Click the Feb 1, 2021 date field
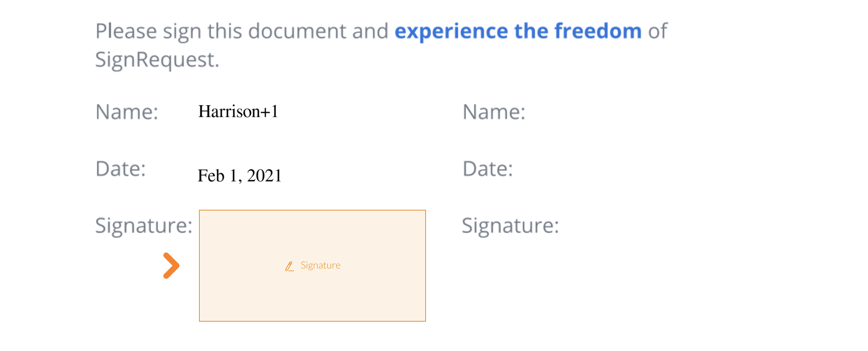This screenshot has width=868, height=351. pos(240,175)
